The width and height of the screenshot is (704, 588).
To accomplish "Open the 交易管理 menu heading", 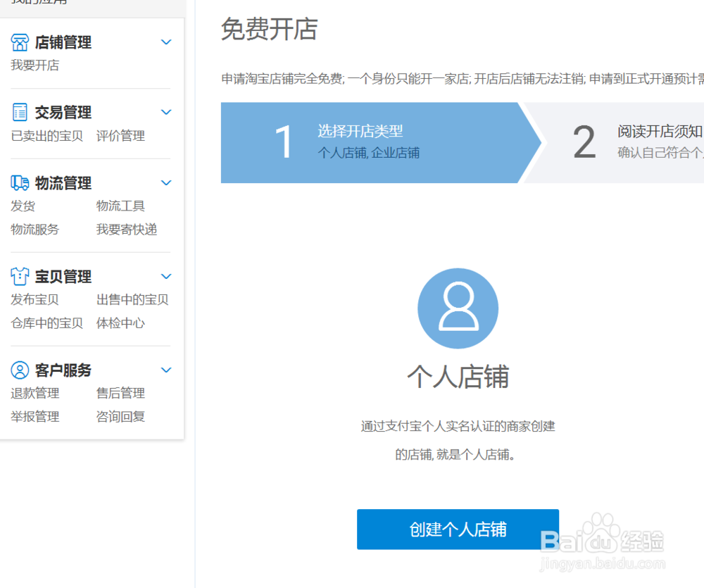I will (x=63, y=112).
